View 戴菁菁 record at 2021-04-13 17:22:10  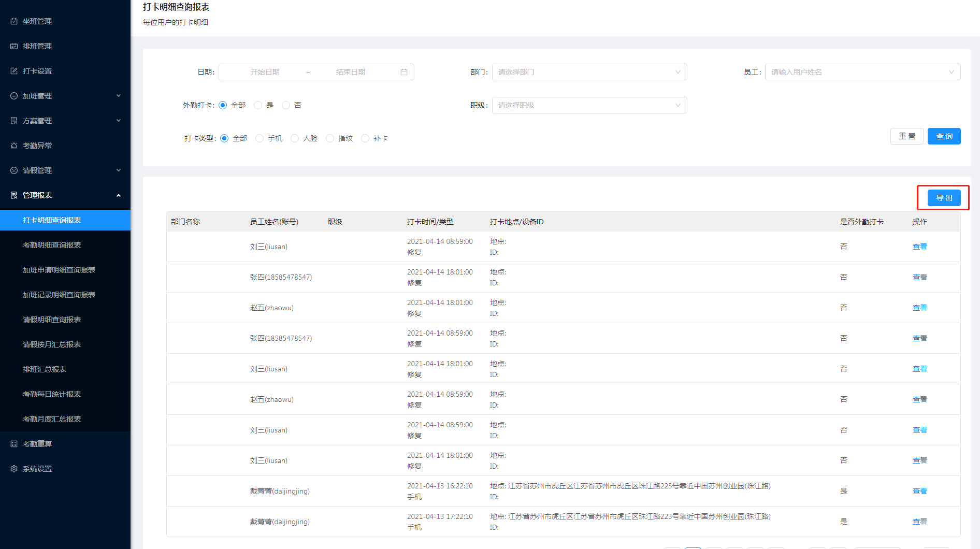tap(920, 522)
